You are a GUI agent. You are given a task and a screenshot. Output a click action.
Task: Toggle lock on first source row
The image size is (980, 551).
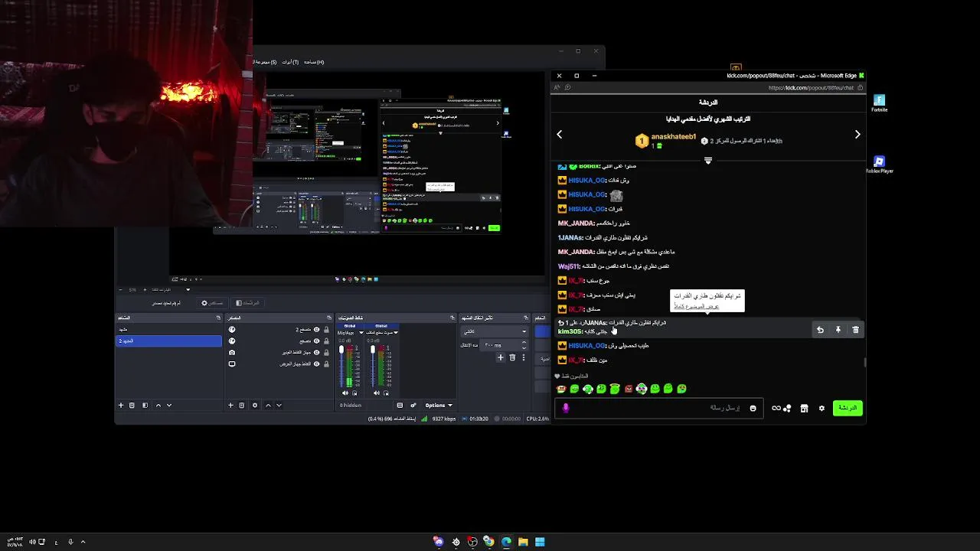[326, 330]
